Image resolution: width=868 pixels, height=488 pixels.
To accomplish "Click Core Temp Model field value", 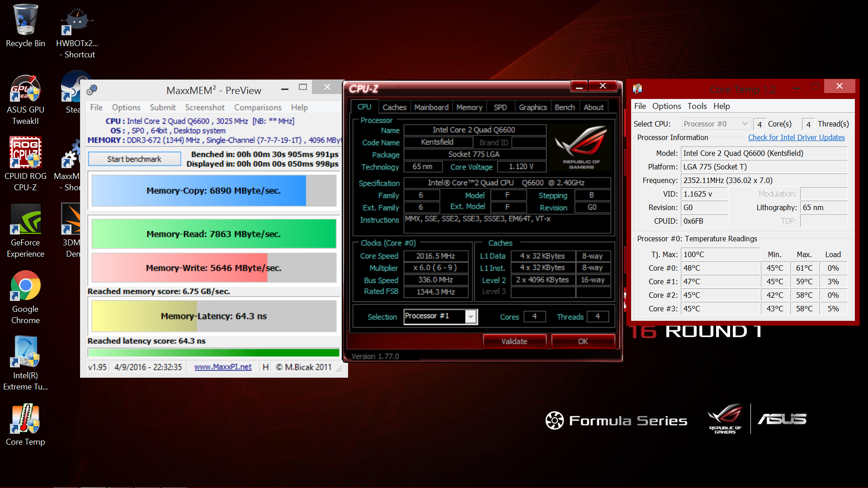I will (764, 153).
